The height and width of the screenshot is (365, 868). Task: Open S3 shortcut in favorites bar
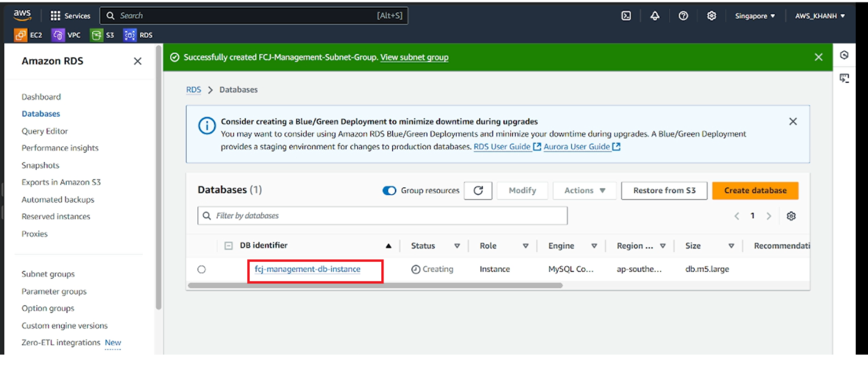point(102,35)
